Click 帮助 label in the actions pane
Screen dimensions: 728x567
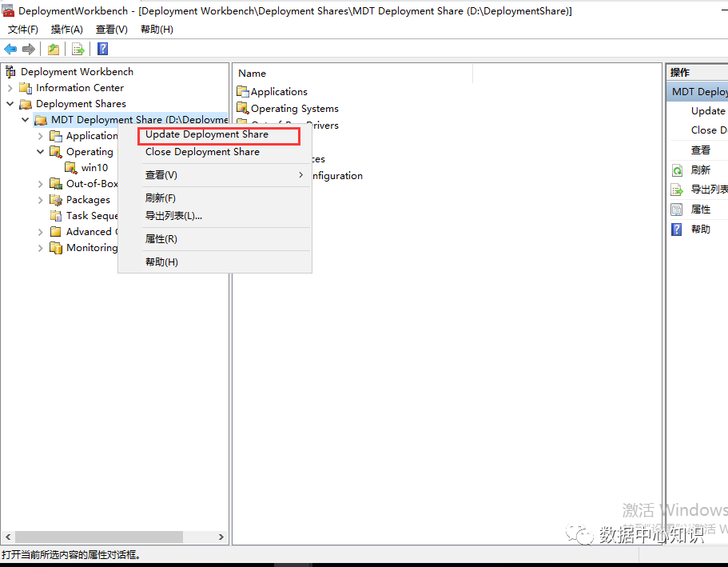[701, 230]
